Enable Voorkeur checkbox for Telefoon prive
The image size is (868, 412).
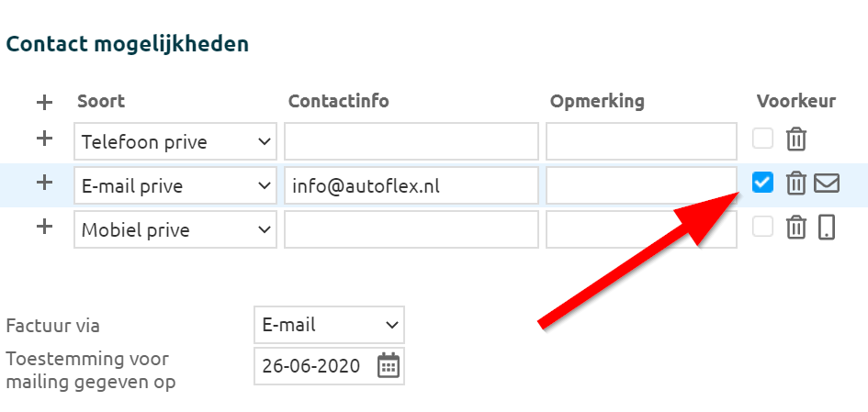(x=762, y=139)
